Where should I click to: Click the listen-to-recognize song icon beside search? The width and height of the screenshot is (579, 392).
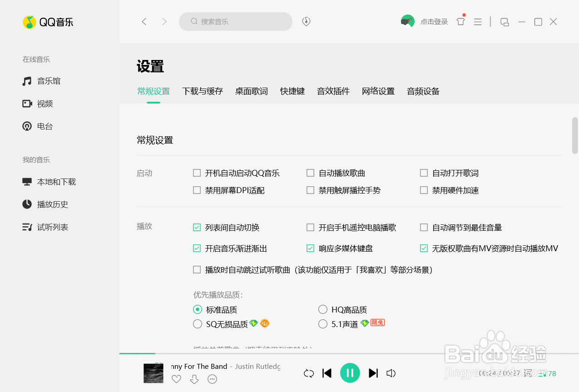pos(306,21)
